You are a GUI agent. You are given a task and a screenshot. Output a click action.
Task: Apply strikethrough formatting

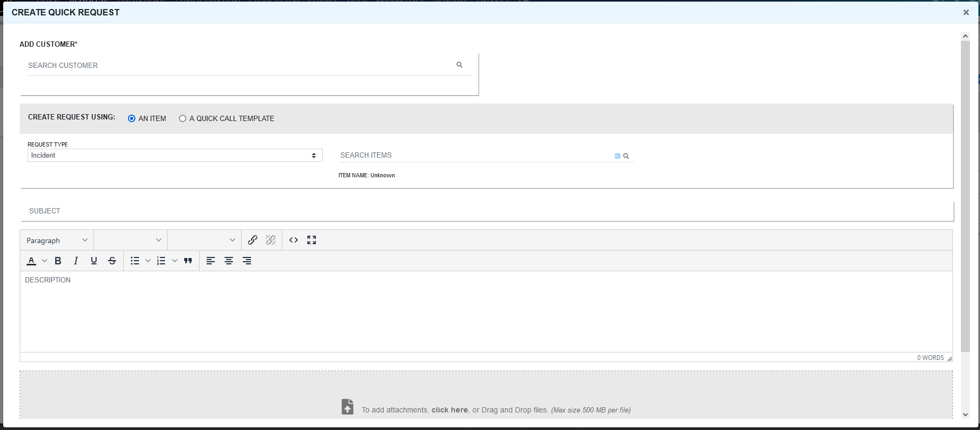click(112, 261)
